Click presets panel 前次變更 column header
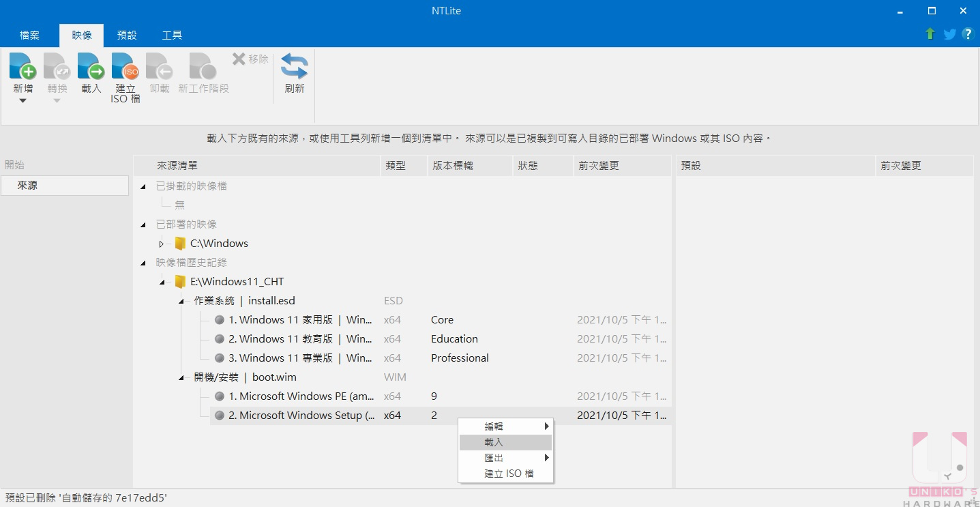 point(925,166)
